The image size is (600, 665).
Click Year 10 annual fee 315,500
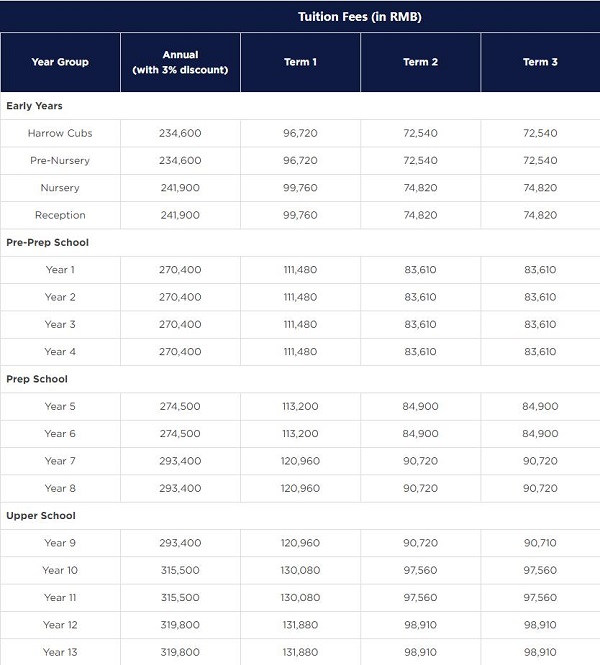coord(180,570)
